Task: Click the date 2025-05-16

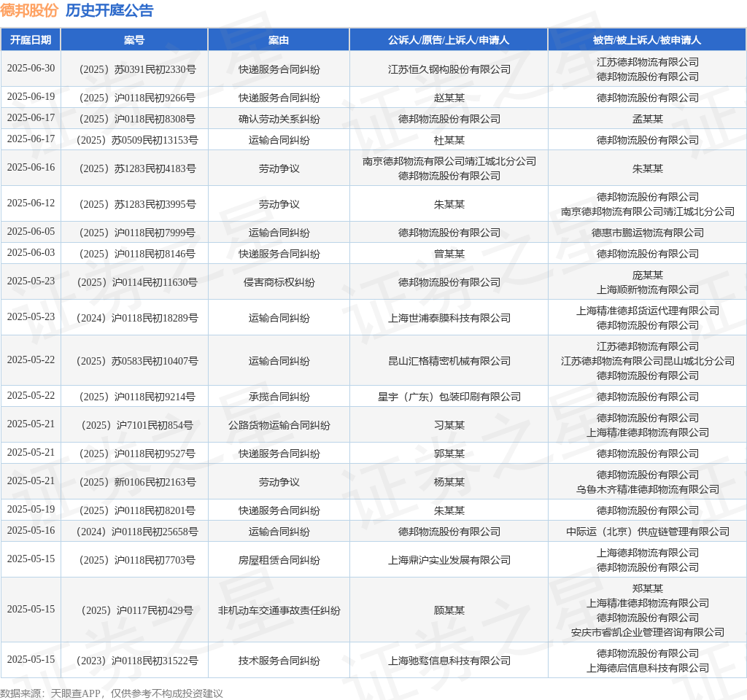Action: pos(31,531)
